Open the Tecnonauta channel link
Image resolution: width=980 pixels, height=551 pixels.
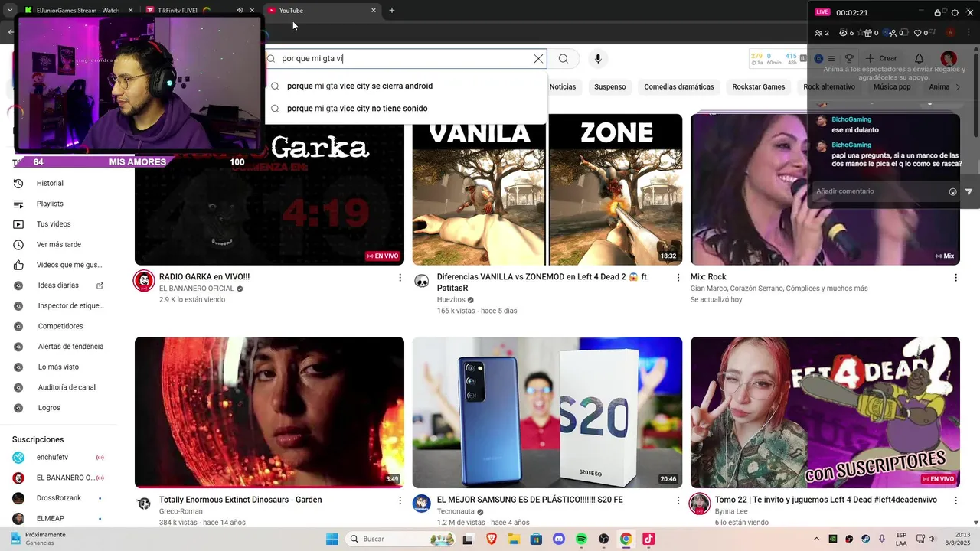coord(456,511)
